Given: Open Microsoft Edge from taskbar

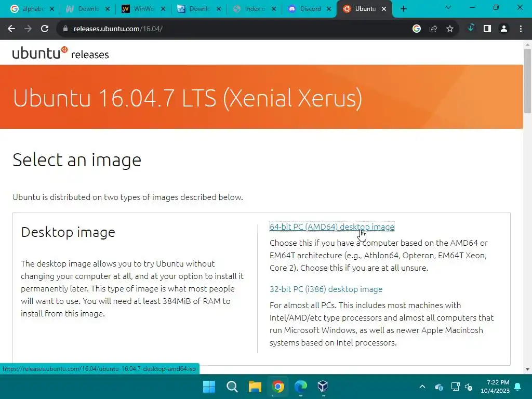Looking at the screenshot, I should 301,387.
